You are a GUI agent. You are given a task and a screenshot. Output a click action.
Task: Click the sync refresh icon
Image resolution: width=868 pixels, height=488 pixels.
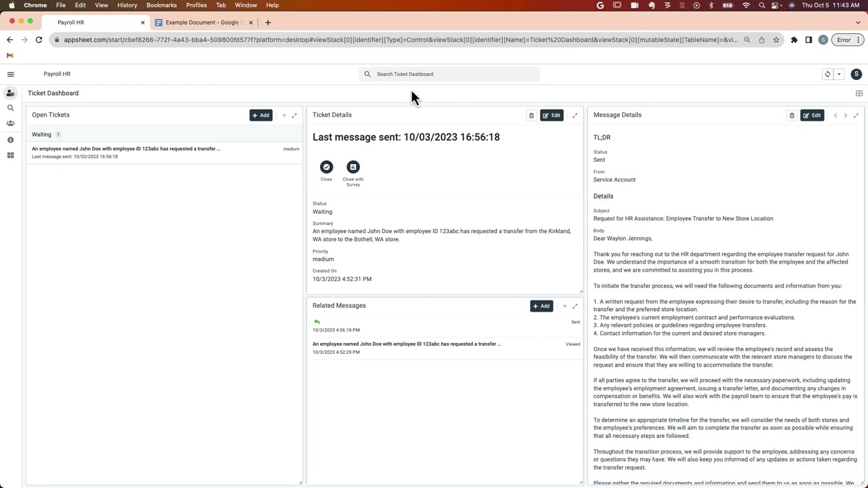[827, 74]
